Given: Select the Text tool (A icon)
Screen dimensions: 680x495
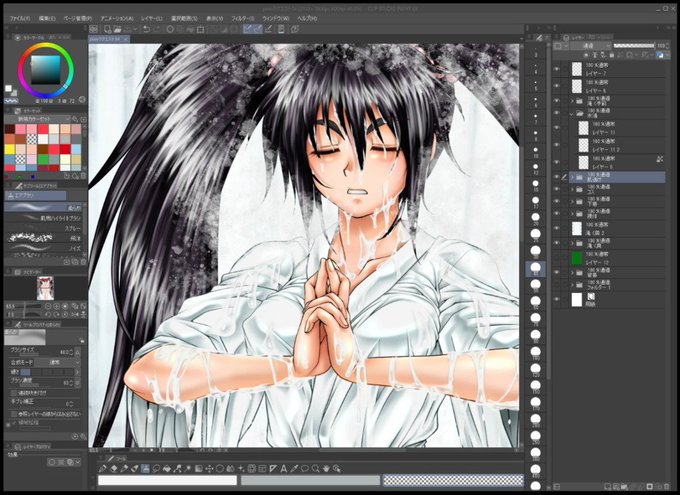Looking at the screenshot, I should [x=284, y=469].
